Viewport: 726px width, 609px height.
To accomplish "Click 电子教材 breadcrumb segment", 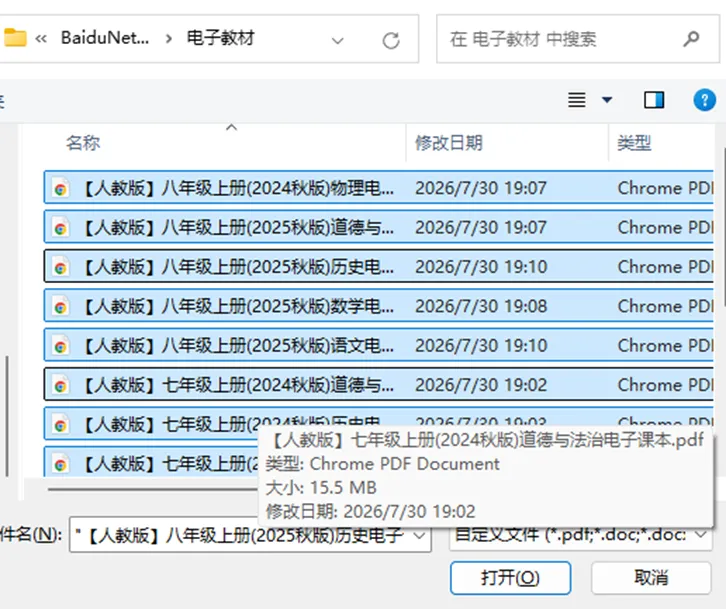I will pyautogui.click(x=220, y=38).
